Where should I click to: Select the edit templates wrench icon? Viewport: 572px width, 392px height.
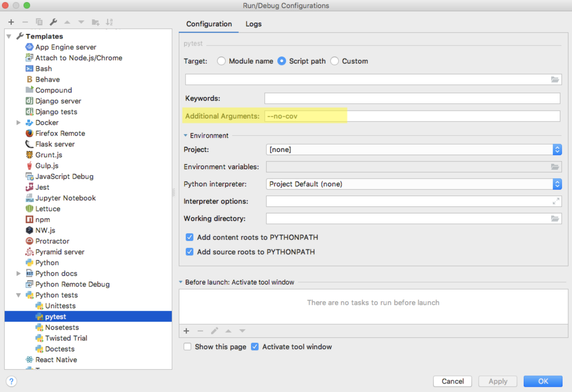54,22
